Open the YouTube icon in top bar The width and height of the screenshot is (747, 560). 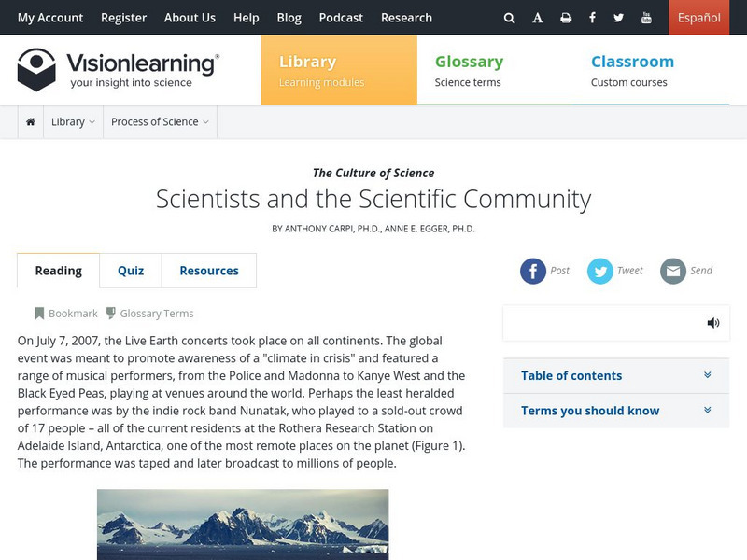click(646, 18)
